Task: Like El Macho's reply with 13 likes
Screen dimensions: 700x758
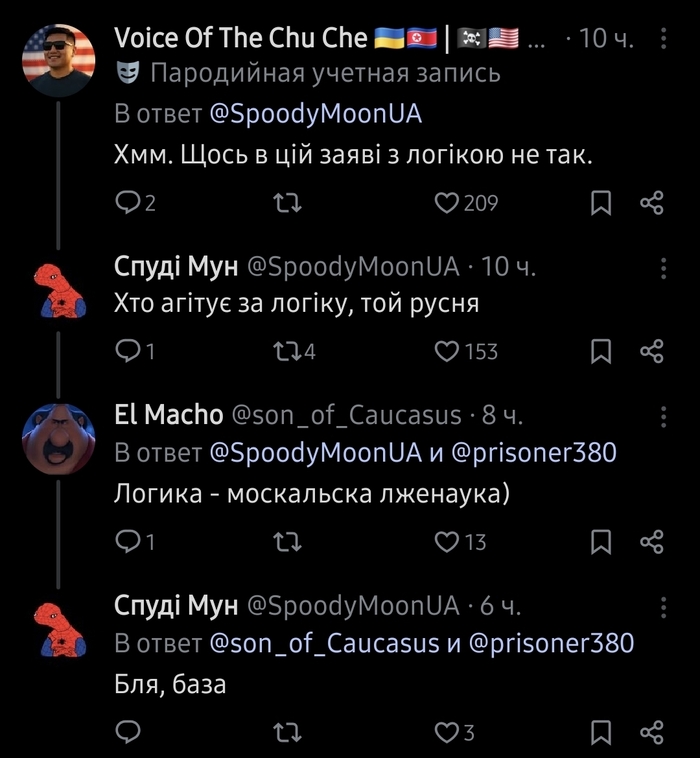Action: (x=447, y=541)
